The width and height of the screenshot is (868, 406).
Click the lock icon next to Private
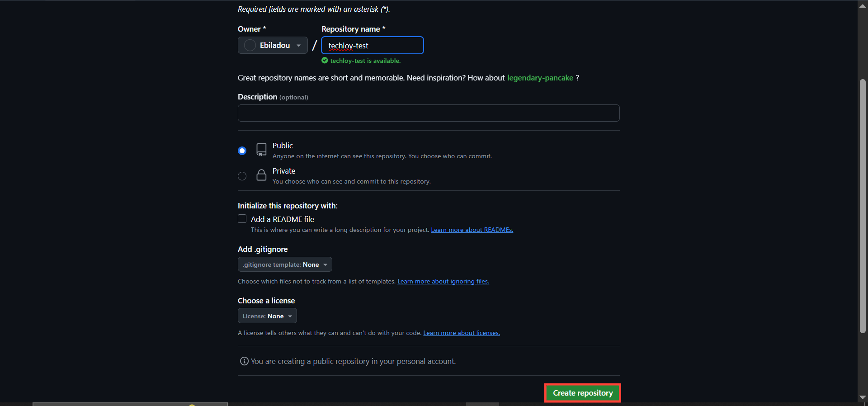261,175
